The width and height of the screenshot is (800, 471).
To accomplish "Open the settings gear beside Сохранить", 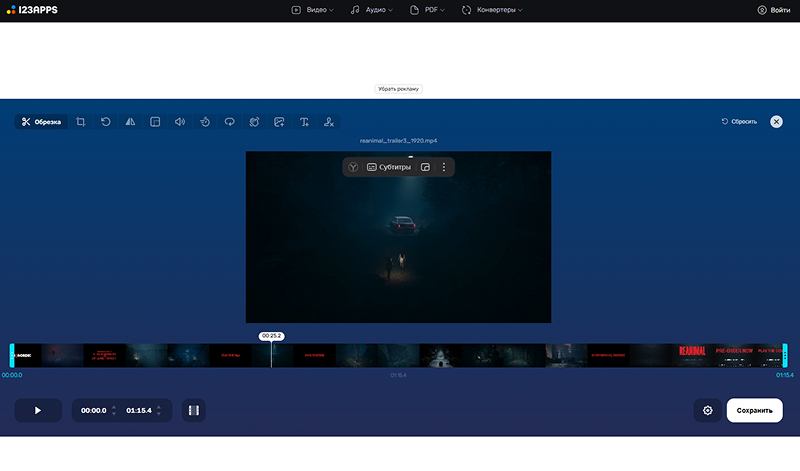I will coord(708,410).
